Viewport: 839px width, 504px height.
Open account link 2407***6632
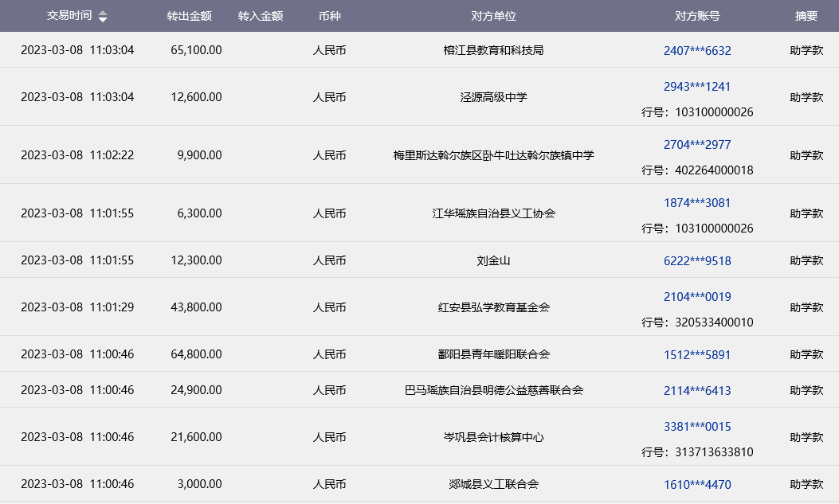point(697,50)
